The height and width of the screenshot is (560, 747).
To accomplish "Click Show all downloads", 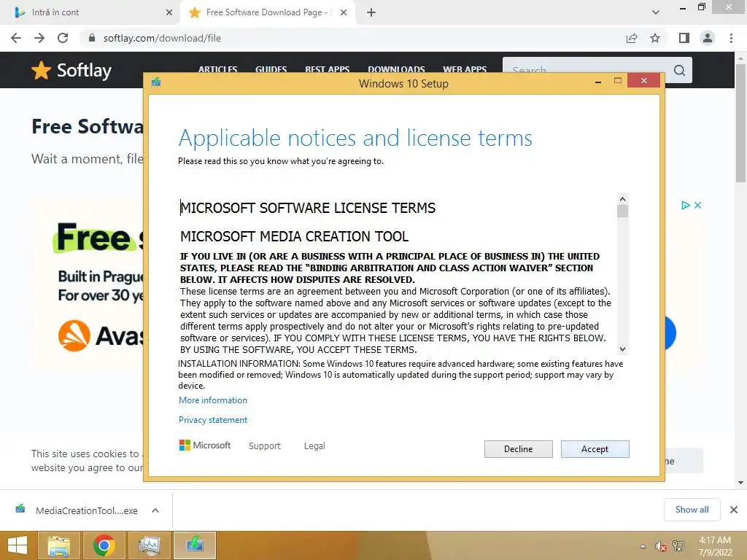I will (x=692, y=510).
